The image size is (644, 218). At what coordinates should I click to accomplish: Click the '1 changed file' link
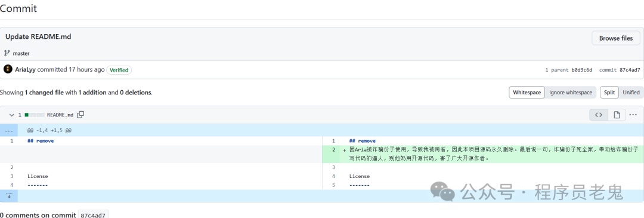(x=44, y=93)
